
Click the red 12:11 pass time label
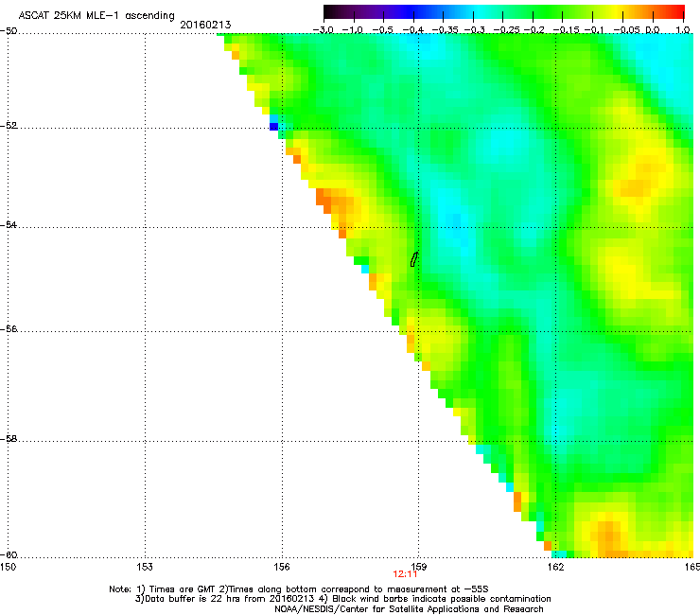point(405,574)
